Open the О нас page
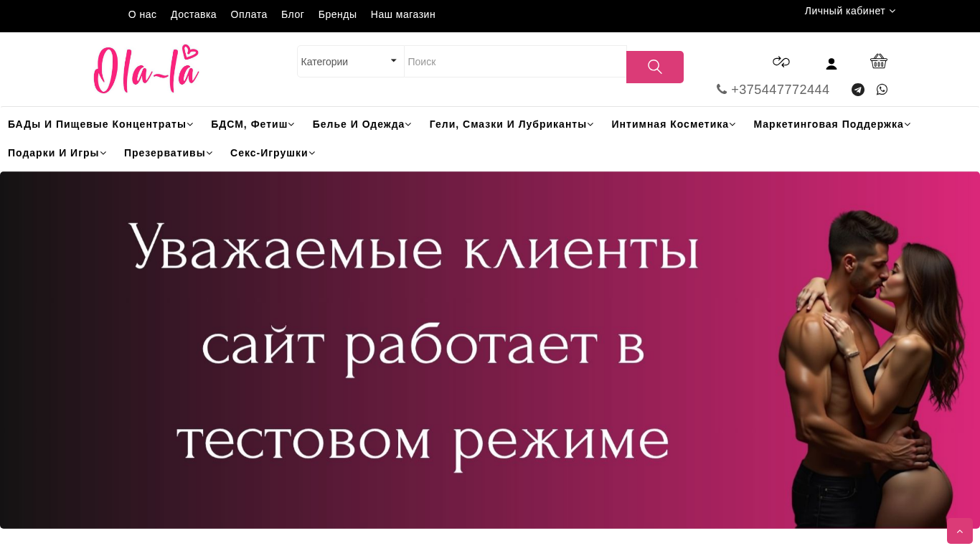This screenshot has height=551, width=980. (142, 14)
